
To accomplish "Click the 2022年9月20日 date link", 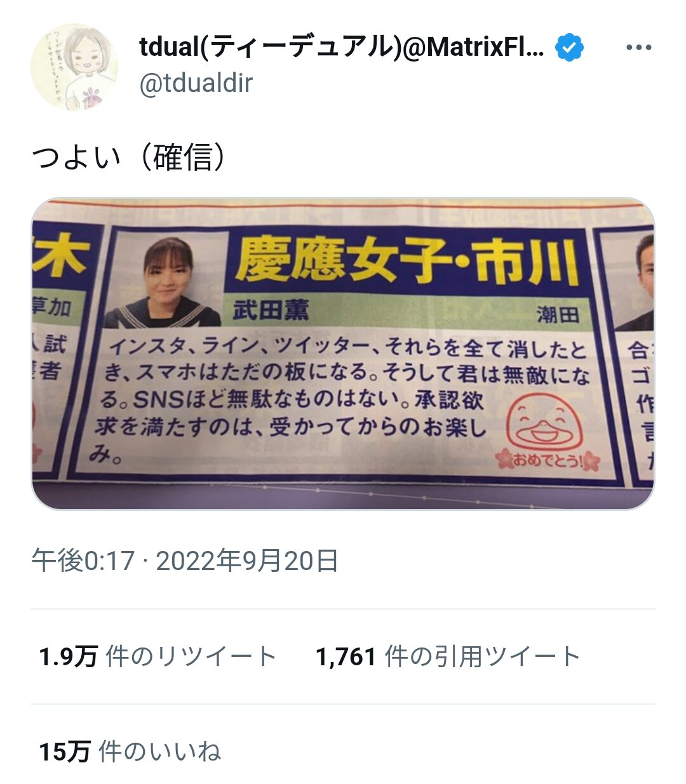I will pyautogui.click(x=247, y=561).
